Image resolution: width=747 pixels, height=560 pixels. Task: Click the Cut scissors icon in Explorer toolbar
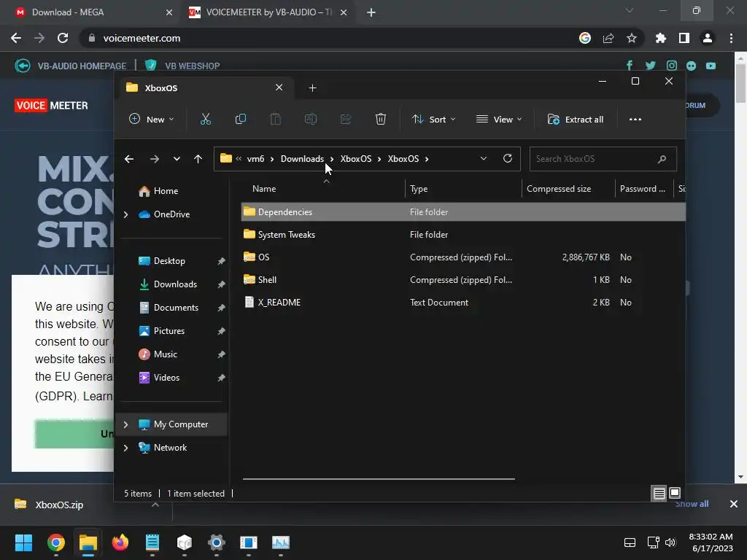pos(205,119)
